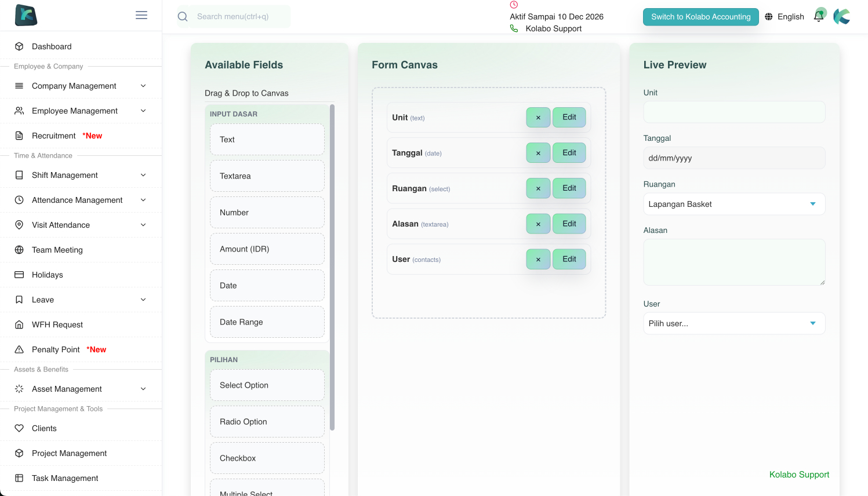Open the Dashboard menu item
868x496 pixels.
pos(52,46)
